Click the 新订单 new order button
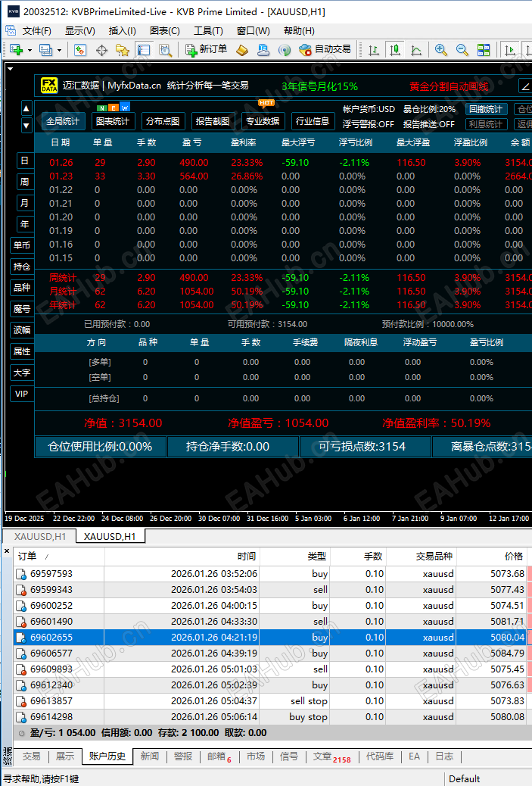 coord(206,49)
